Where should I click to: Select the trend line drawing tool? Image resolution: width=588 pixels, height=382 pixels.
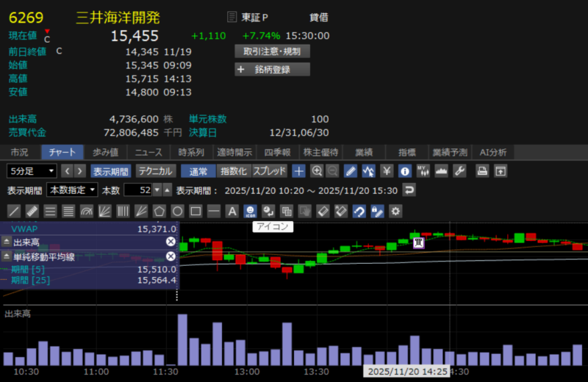(x=15, y=212)
